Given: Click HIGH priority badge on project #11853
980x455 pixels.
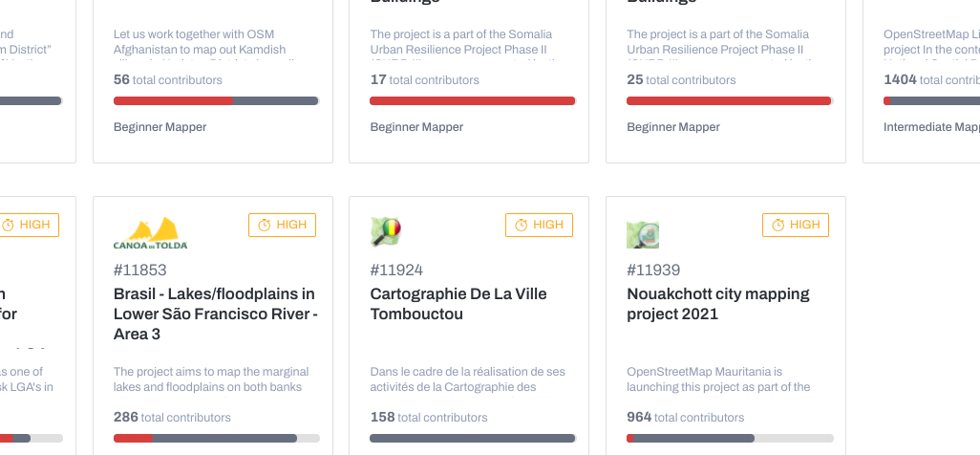Looking at the screenshot, I should pos(282,225).
